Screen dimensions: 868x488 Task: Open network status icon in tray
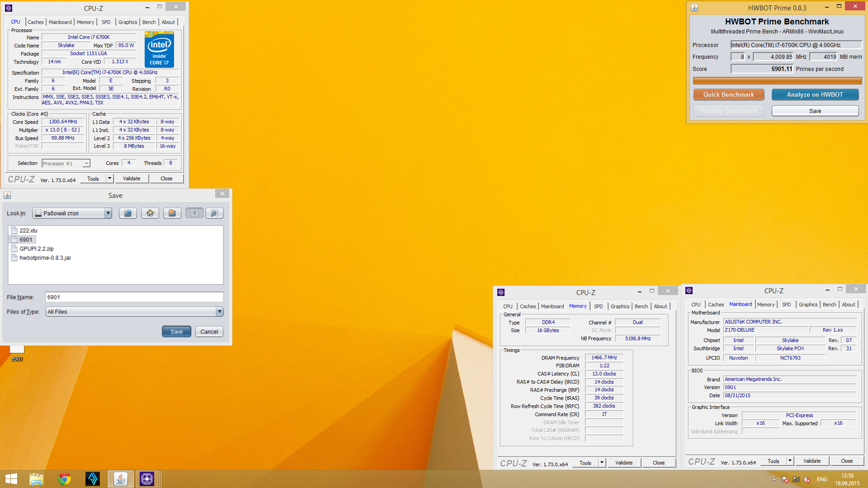pyautogui.click(x=796, y=479)
